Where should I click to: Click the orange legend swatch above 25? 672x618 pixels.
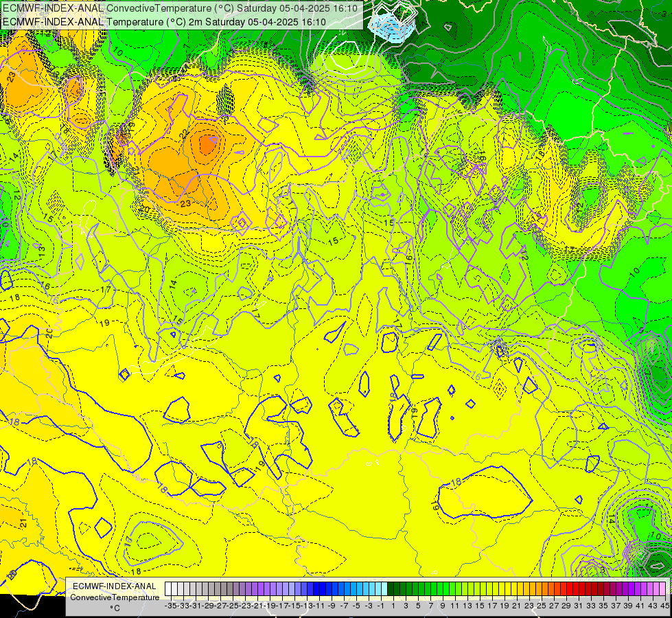tap(539, 588)
